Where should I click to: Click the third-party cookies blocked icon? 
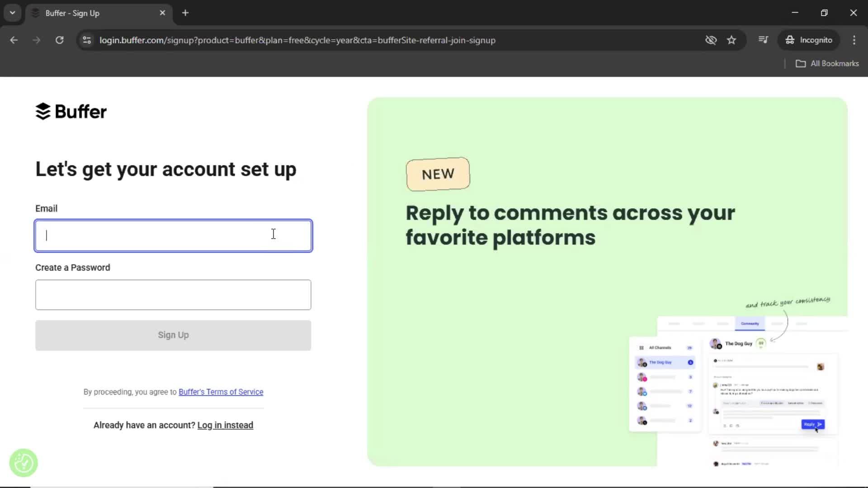711,40
